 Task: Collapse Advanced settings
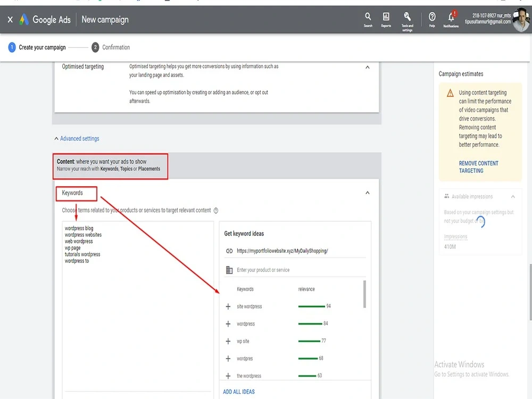(77, 138)
